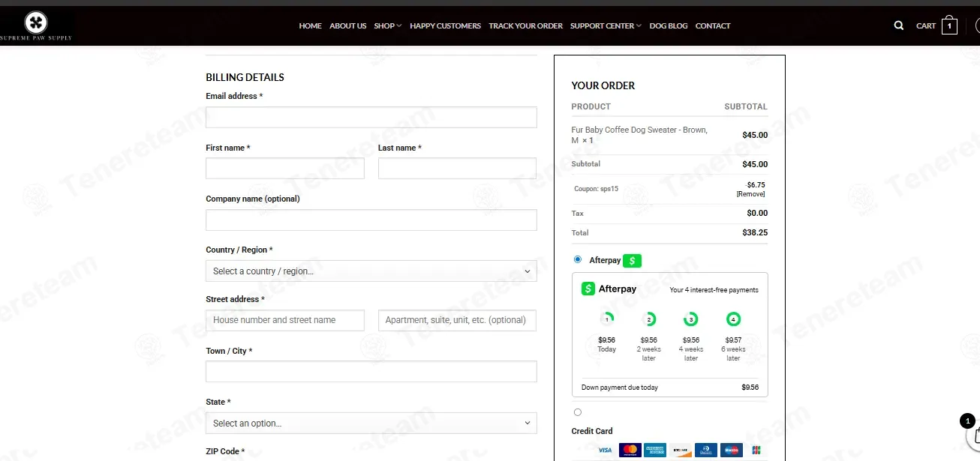This screenshot has height=461, width=980.
Task: Click the Discover card icon
Action: pos(681,451)
